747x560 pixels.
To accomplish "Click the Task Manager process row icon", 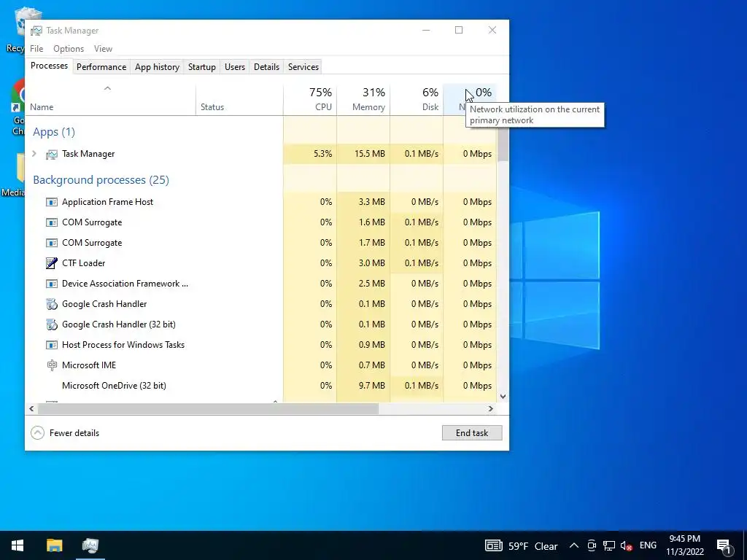I will click(52, 155).
